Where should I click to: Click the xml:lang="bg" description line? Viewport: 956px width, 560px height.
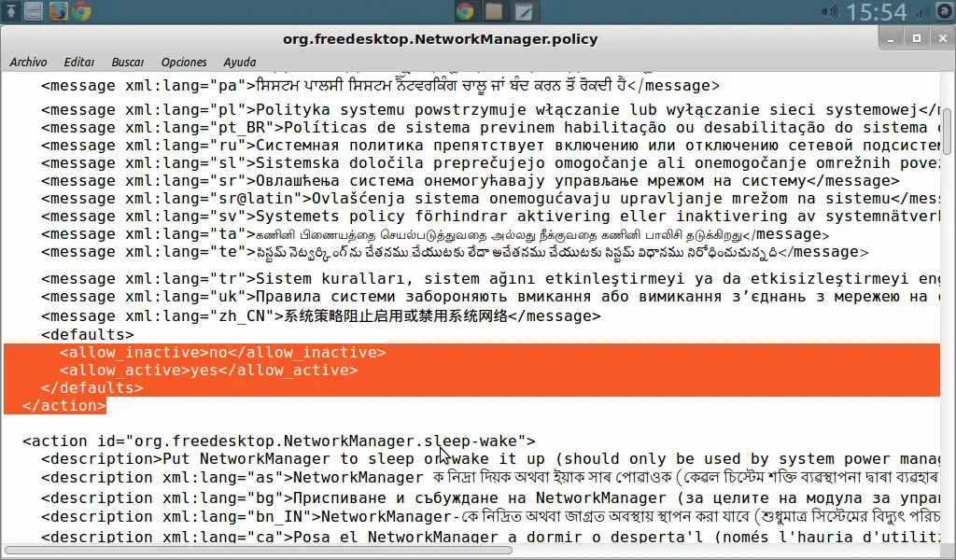(x=490, y=497)
